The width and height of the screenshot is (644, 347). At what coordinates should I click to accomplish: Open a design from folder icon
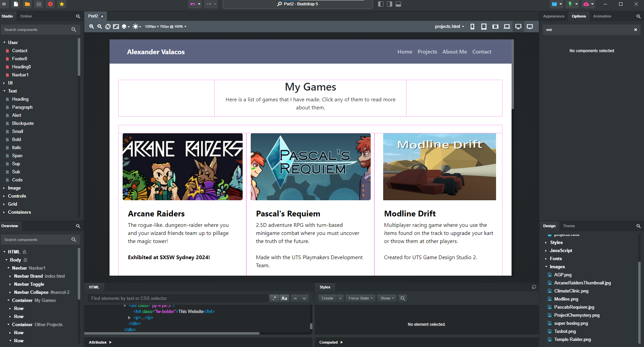[x=27, y=4]
